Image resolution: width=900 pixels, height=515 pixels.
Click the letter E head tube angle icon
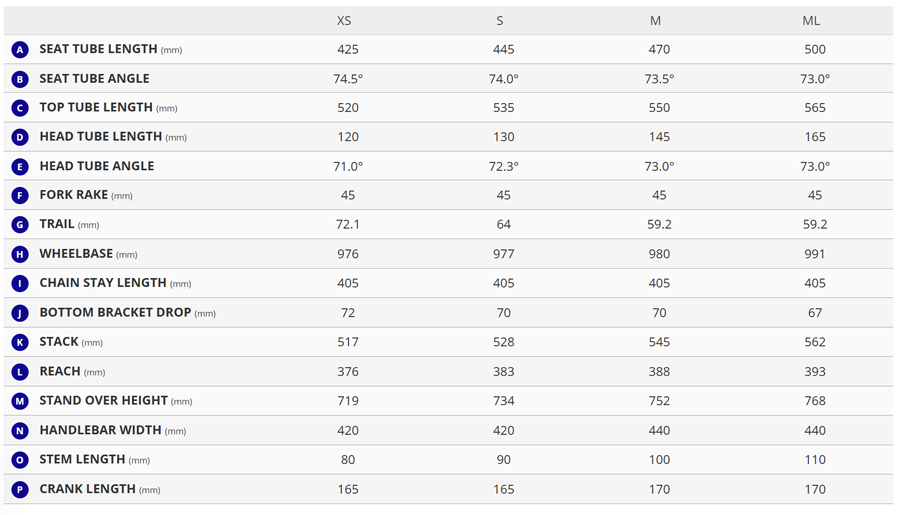[20, 167]
